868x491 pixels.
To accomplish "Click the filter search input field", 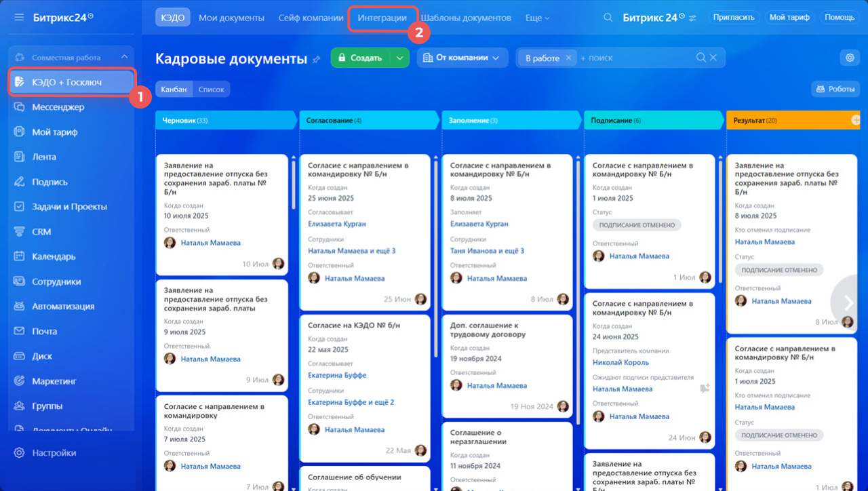I will tap(636, 58).
